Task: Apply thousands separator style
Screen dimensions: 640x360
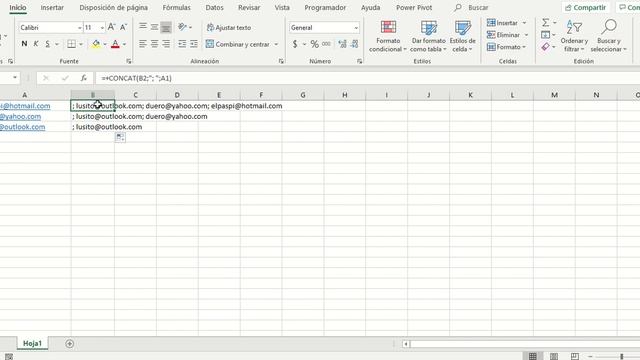Action: [x=326, y=44]
